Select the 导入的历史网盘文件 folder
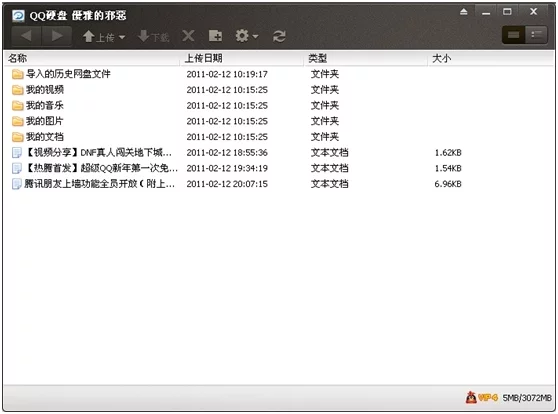 68,74
